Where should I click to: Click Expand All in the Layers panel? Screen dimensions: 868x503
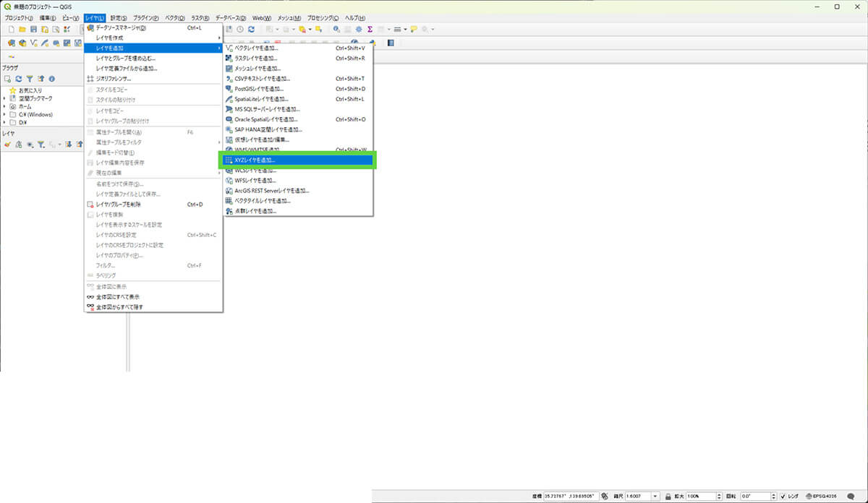69,145
